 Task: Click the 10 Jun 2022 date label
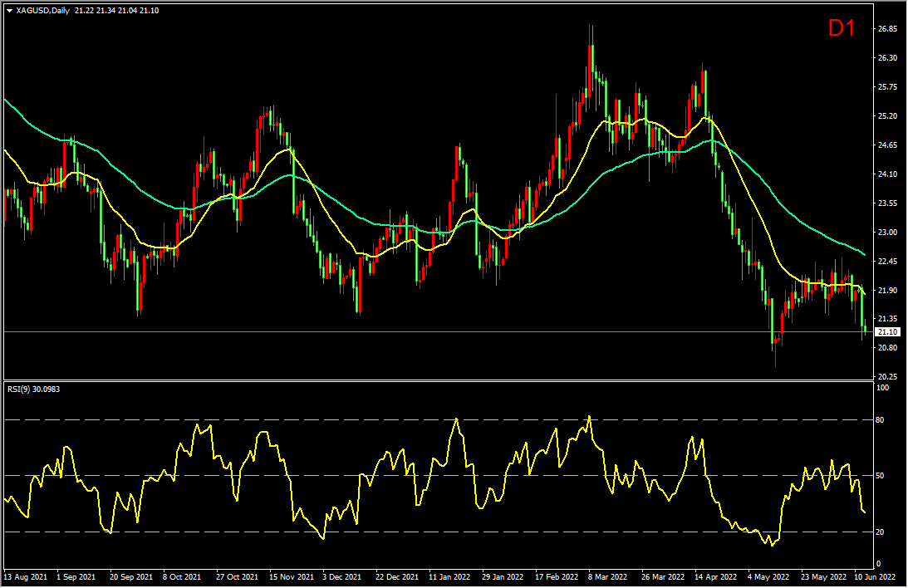(x=875, y=577)
